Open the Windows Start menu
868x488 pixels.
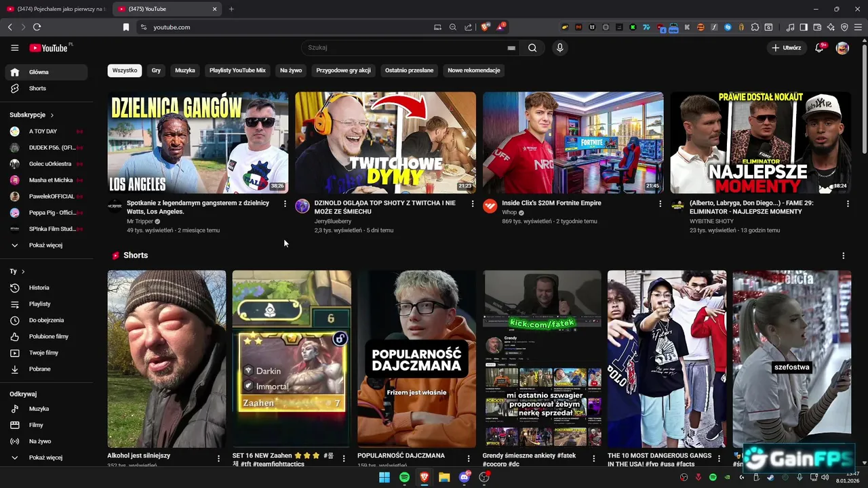[x=384, y=477]
